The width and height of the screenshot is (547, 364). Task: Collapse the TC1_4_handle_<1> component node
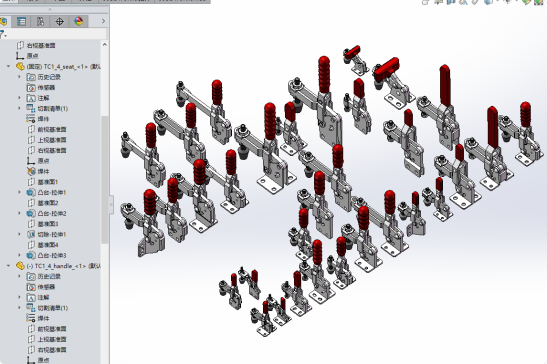(9, 266)
